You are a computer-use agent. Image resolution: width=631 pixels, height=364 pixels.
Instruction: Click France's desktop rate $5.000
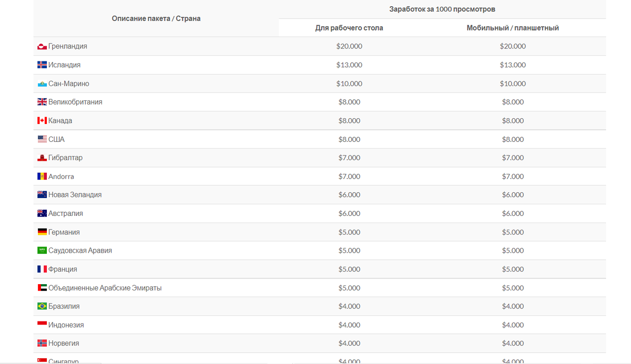349,269
